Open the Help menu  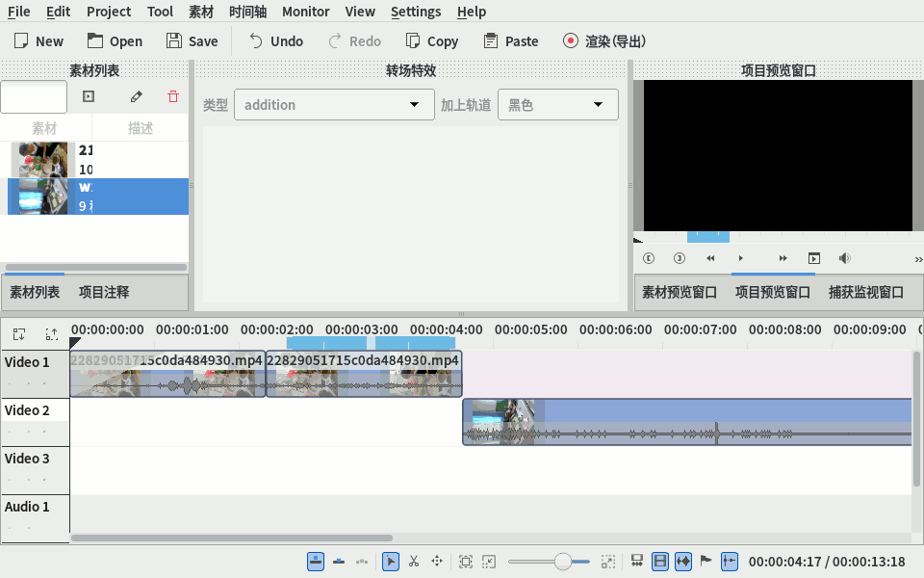472,12
